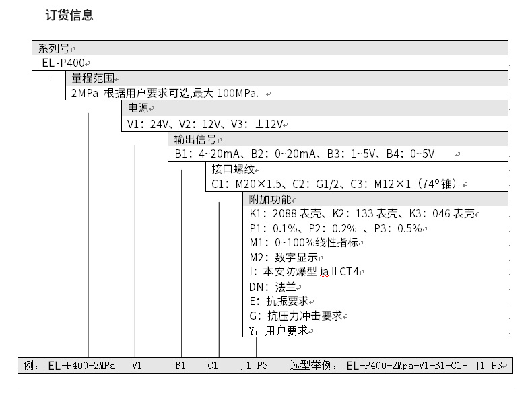Click the DN: 法兰 line
Screen dimensions: 532x404
pyautogui.click(x=273, y=287)
